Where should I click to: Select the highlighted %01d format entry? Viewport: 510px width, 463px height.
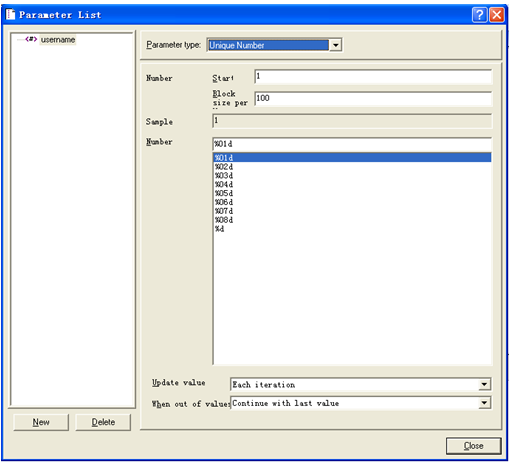coord(352,157)
